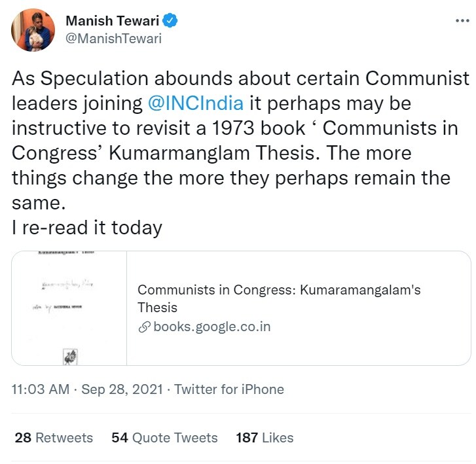The width and height of the screenshot is (476, 464).
Task: Click the Communists in Congress card title
Action: point(279,298)
